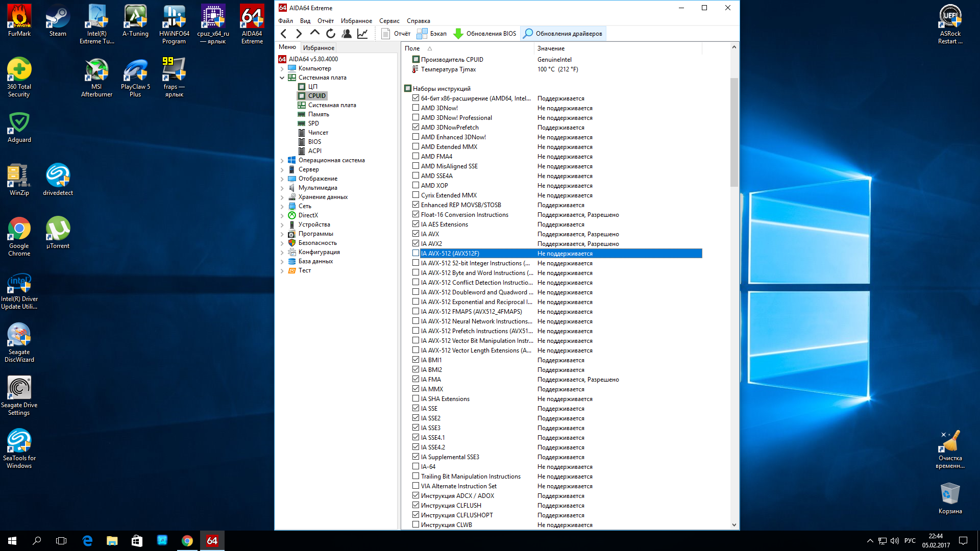Toggle the IA AVX-512 (AVX512F) checkbox

(416, 254)
